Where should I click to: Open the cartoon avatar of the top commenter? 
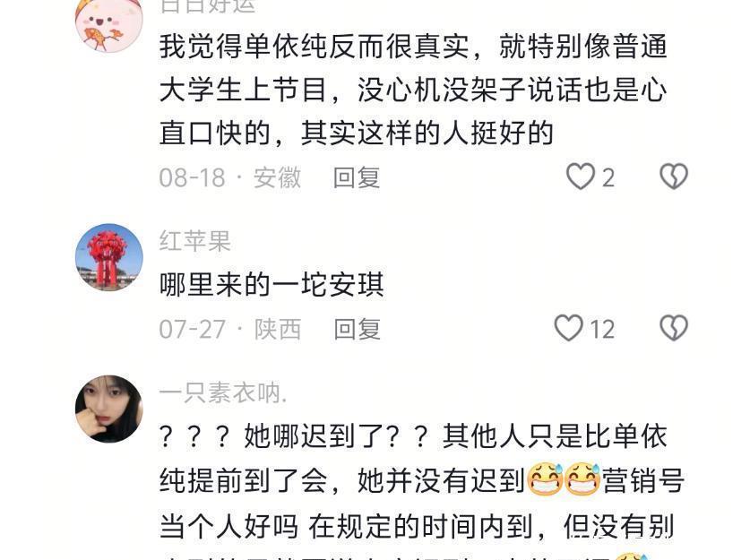tap(109, 22)
